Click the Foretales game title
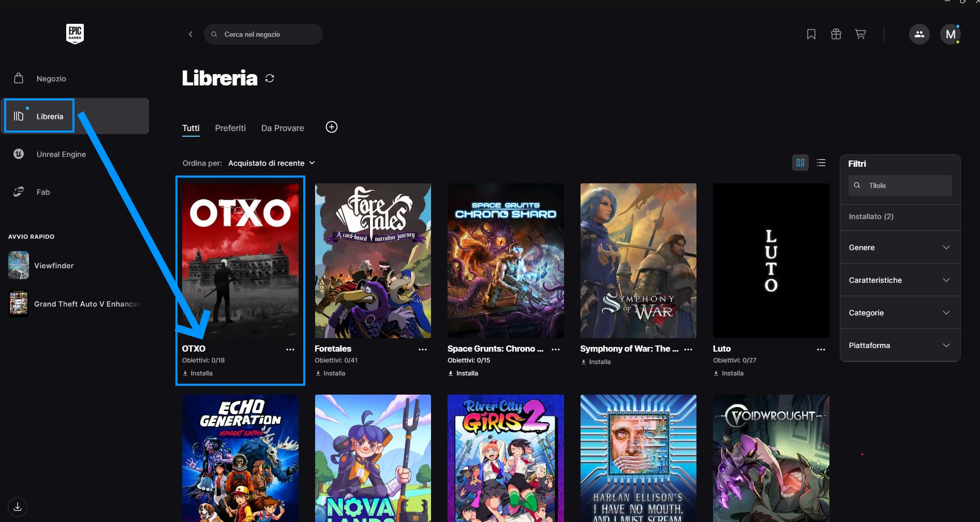The image size is (980, 522). click(x=333, y=349)
